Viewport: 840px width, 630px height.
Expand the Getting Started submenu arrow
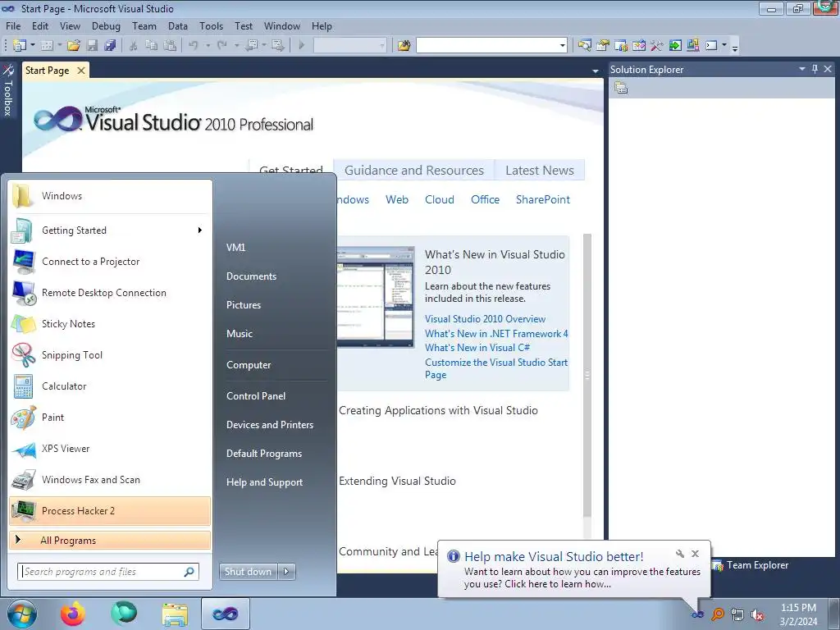(200, 231)
